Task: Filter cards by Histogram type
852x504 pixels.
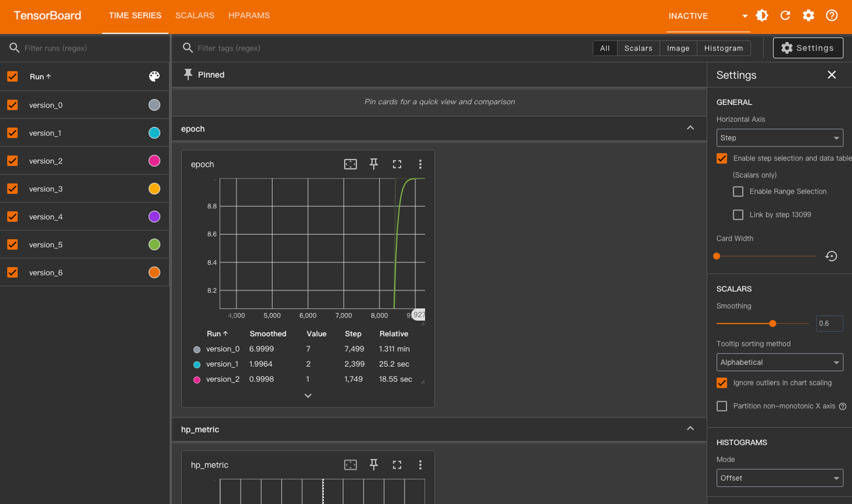Action: 723,48
